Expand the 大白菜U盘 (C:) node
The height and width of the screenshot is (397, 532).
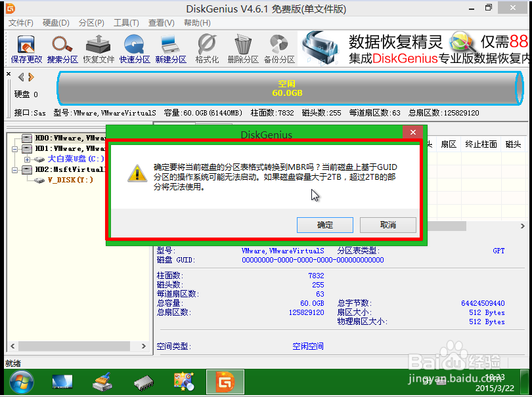click(x=27, y=159)
